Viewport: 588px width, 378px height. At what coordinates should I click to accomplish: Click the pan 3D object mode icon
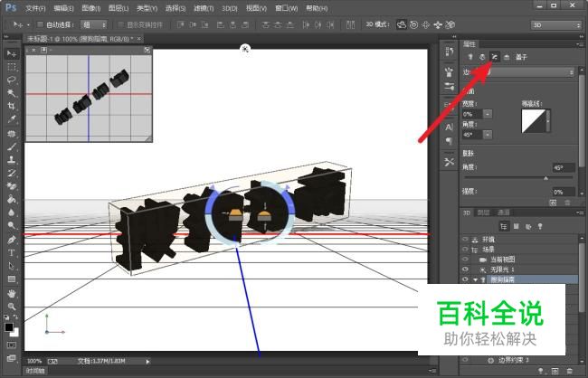click(x=426, y=24)
